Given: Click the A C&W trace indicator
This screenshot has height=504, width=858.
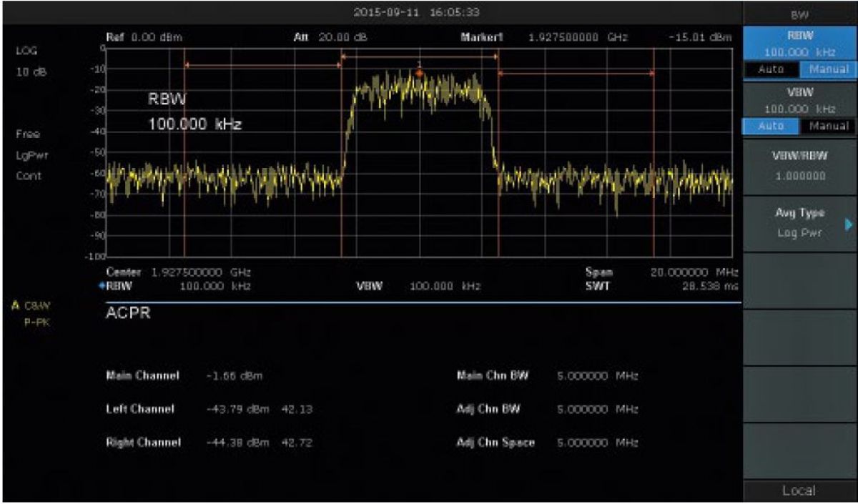Looking at the screenshot, I should pos(31,305).
